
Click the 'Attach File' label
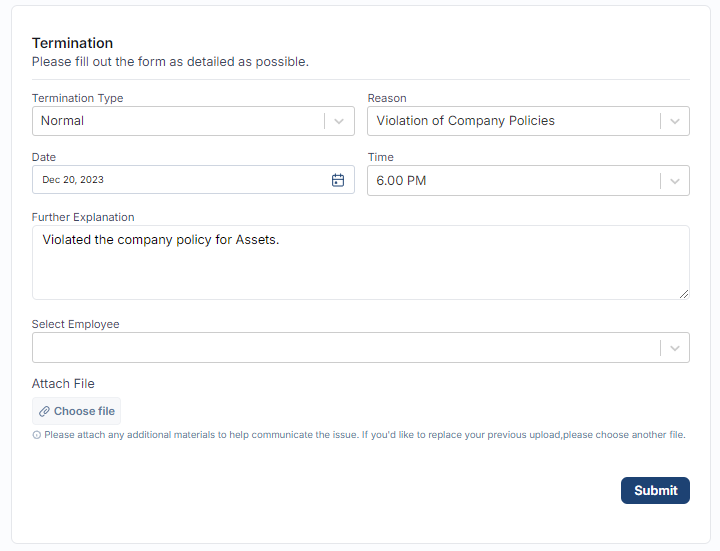click(63, 384)
